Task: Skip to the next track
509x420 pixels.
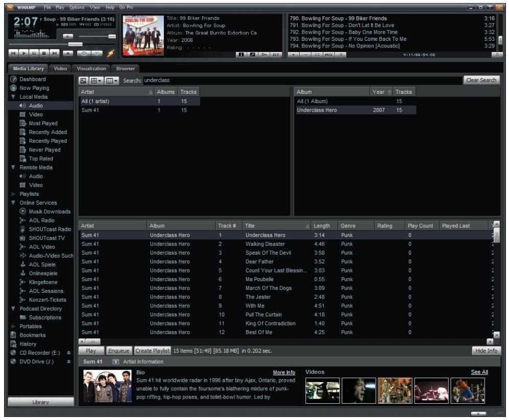Action: (55, 53)
